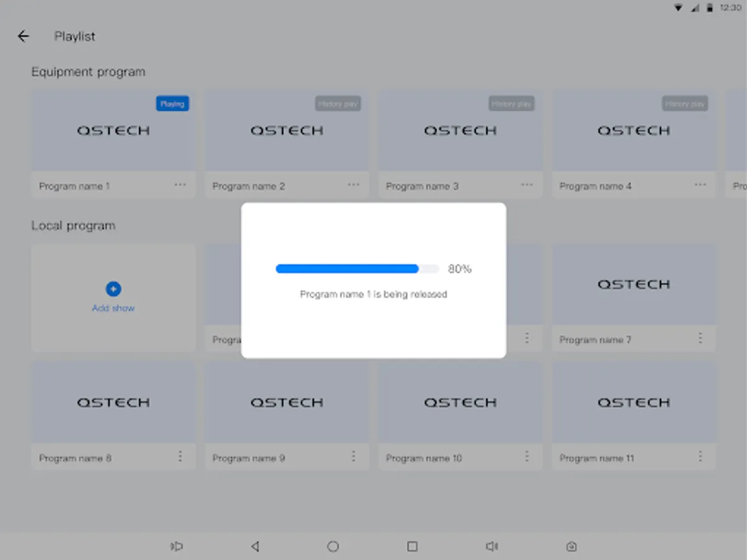Click the release progress bar at 80%
Viewport: 747px width, 560px height.
tap(357, 269)
